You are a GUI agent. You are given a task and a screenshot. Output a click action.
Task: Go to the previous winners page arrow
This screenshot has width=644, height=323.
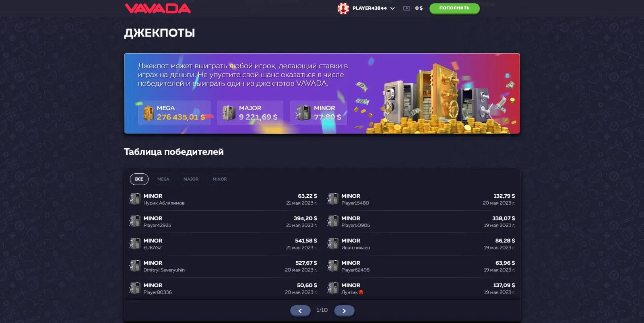click(300, 311)
